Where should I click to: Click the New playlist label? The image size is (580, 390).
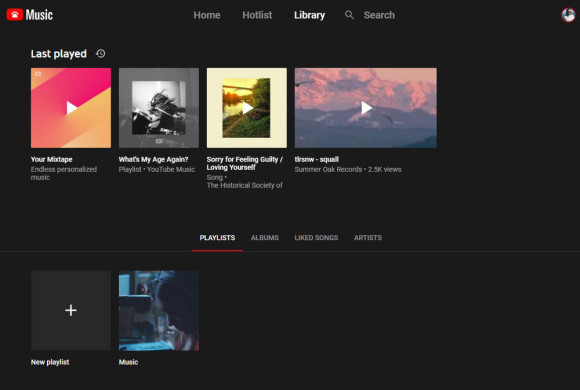[50, 362]
